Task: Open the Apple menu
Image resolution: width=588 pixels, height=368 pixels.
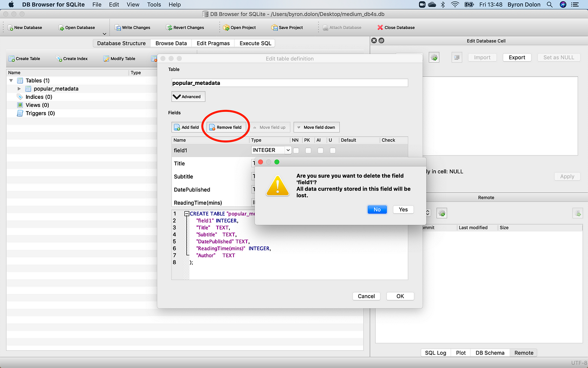Action: point(11,5)
